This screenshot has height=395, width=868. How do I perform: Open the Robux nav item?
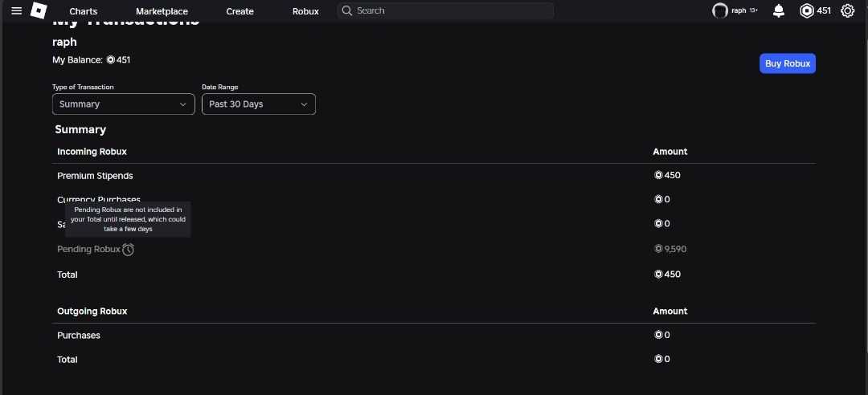point(305,11)
